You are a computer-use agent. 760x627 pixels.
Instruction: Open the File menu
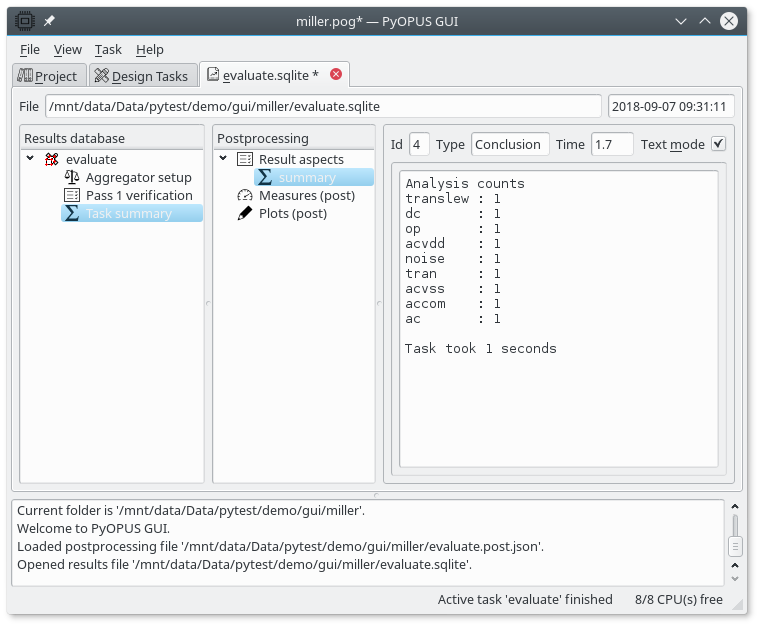(x=30, y=49)
